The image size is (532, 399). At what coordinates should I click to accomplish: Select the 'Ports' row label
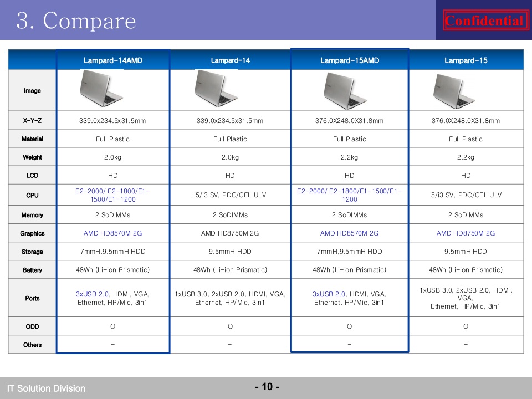[32, 298]
